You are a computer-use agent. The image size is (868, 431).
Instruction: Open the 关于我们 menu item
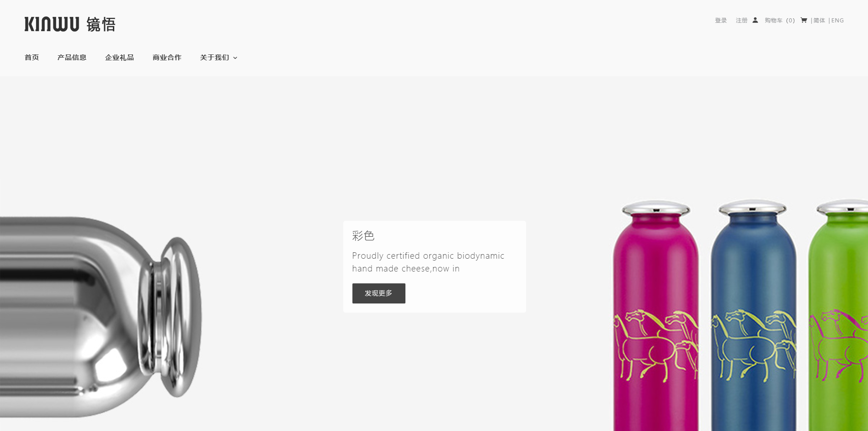pyautogui.click(x=214, y=58)
